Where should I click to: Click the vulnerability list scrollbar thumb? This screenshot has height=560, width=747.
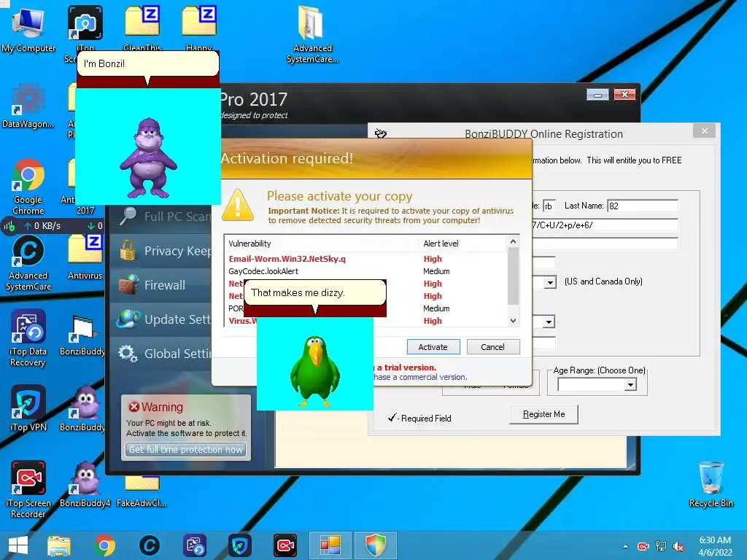pyautogui.click(x=513, y=276)
